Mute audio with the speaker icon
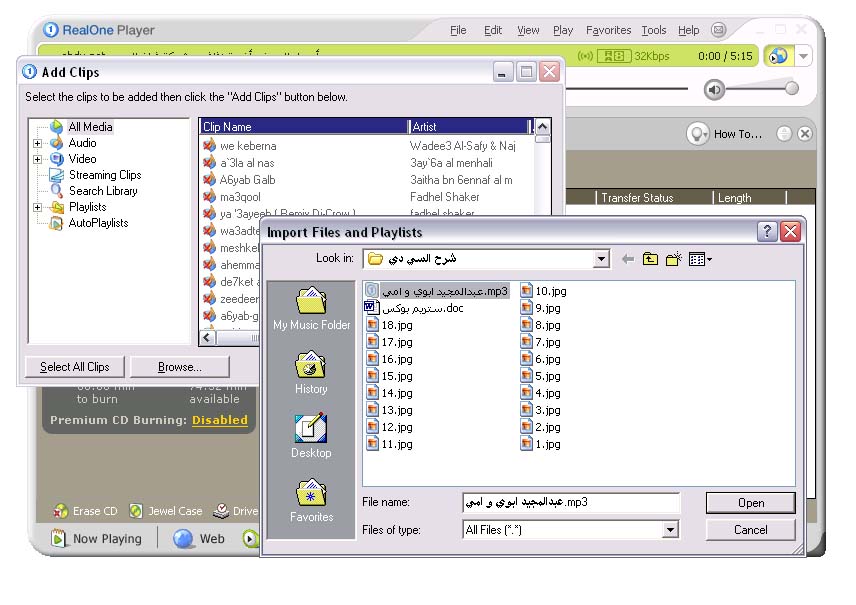The width and height of the screenshot is (856, 605). click(714, 90)
